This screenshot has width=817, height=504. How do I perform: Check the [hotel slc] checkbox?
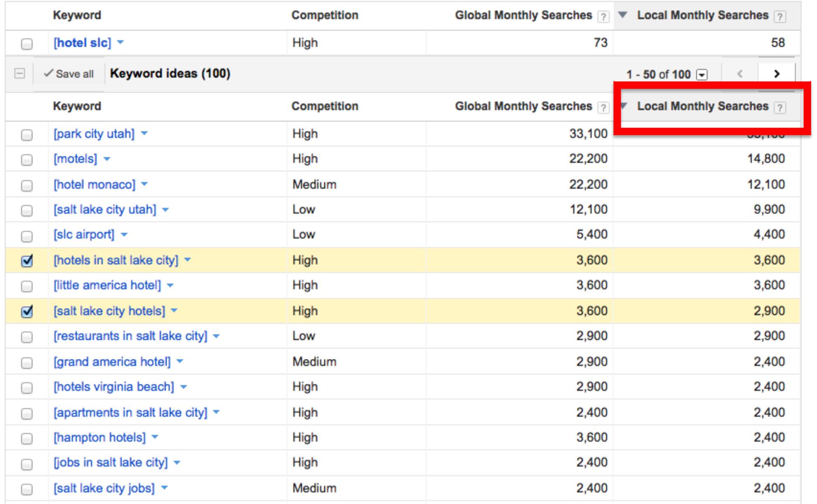(27, 44)
